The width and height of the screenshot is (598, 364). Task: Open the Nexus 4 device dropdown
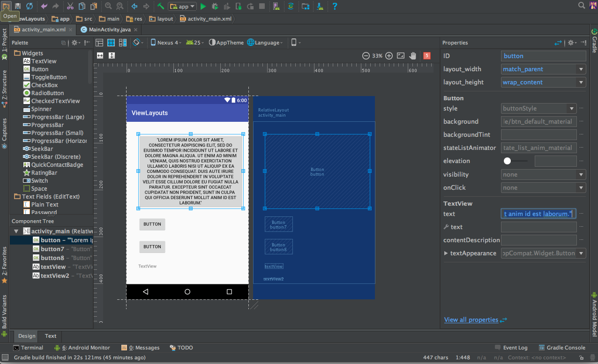[x=165, y=42]
